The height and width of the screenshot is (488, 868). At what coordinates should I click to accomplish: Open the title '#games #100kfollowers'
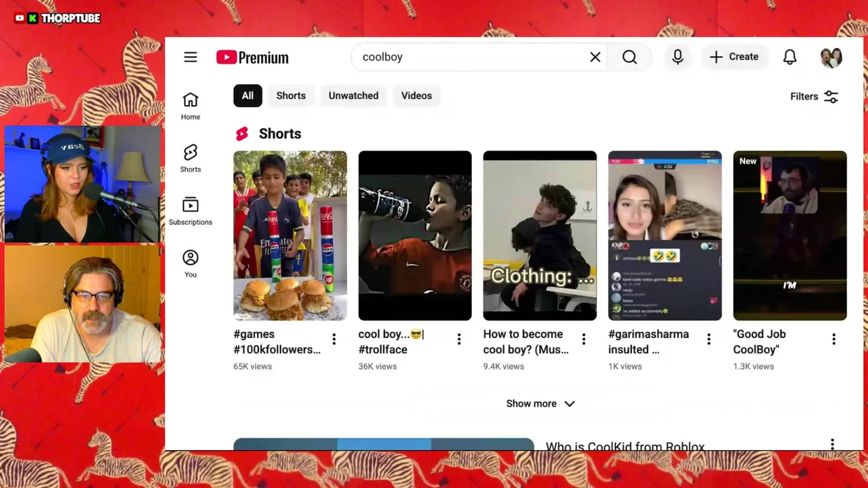tap(277, 342)
